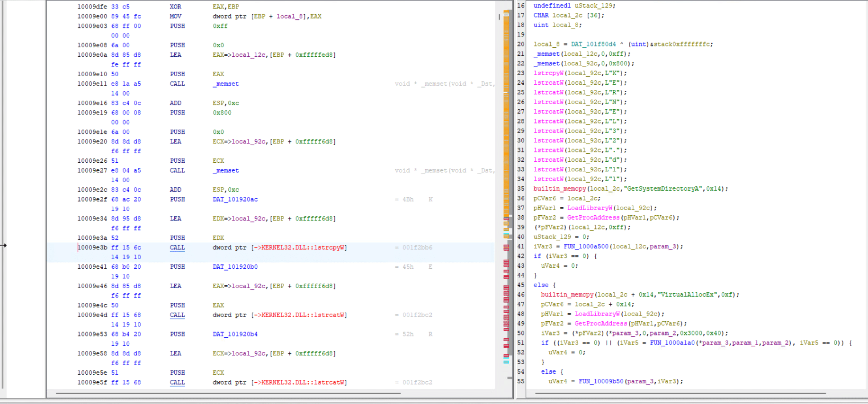The width and height of the screenshot is (868, 404).
Task: Follow the _memset call at 10009e11
Action: 226,84
